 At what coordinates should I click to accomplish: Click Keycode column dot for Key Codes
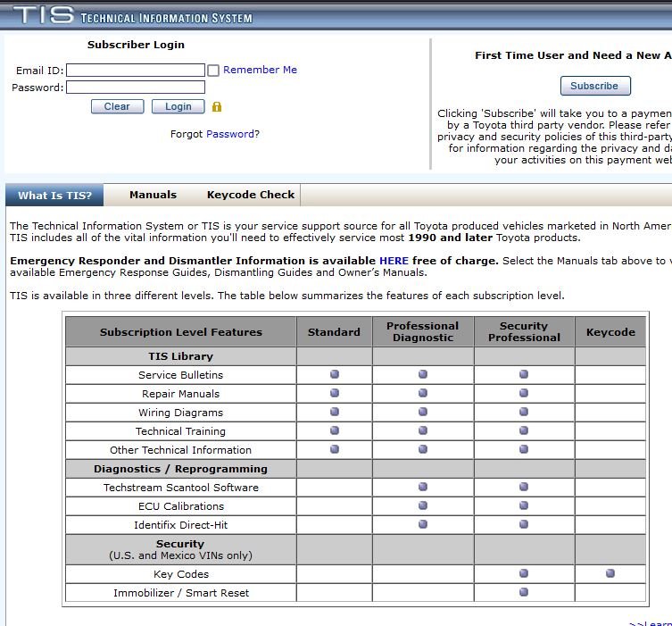click(x=610, y=573)
